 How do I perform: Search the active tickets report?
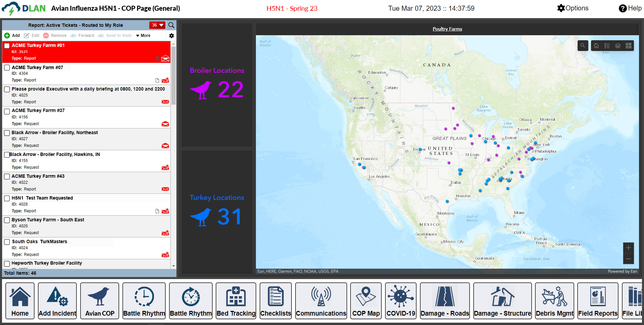pyautogui.click(x=171, y=25)
